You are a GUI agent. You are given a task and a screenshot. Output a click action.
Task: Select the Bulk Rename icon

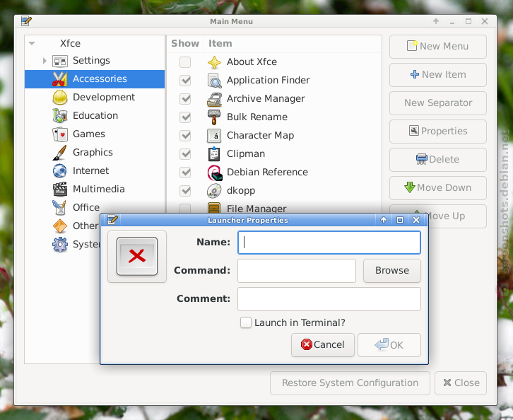point(214,117)
